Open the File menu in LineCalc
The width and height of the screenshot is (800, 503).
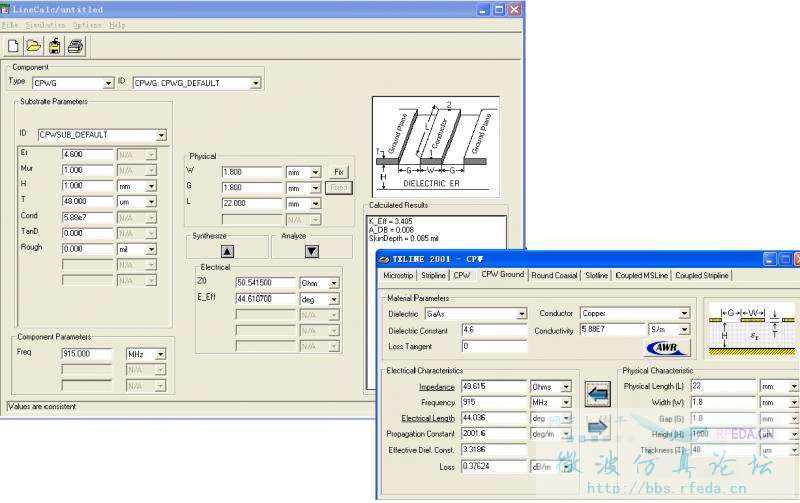10,25
